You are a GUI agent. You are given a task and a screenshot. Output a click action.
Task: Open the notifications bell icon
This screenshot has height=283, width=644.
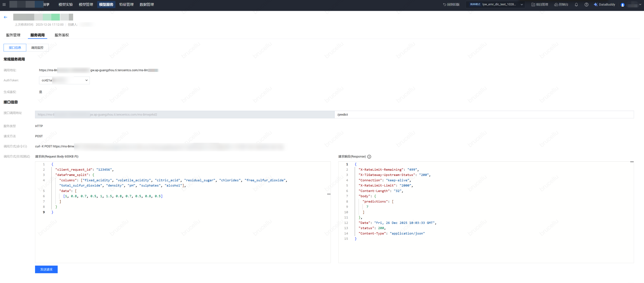[x=576, y=4]
